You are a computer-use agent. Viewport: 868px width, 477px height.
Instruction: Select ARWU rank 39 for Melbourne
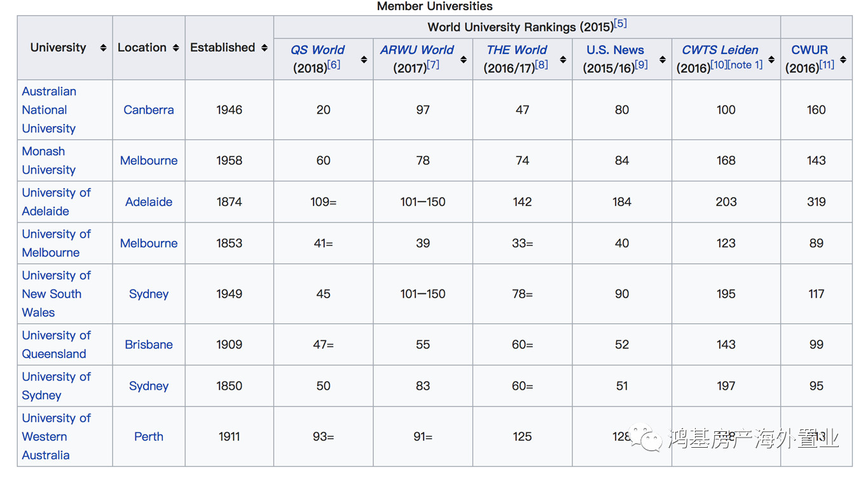point(423,244)
